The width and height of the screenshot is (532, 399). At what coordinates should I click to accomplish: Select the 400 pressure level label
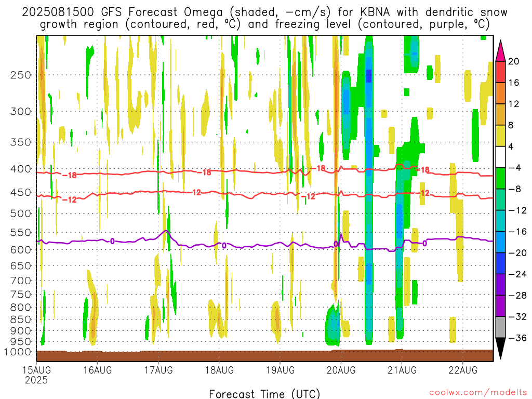click(x=21, y=169)
